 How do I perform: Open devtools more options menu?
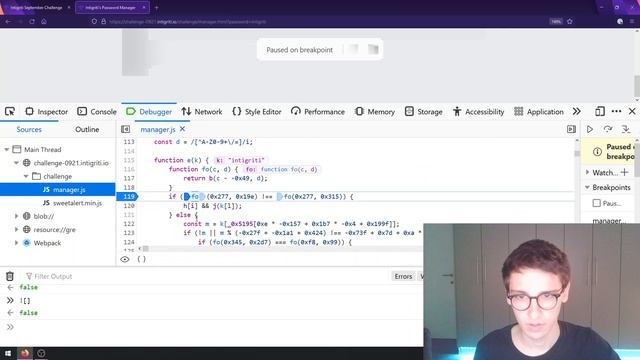(616, 111)
